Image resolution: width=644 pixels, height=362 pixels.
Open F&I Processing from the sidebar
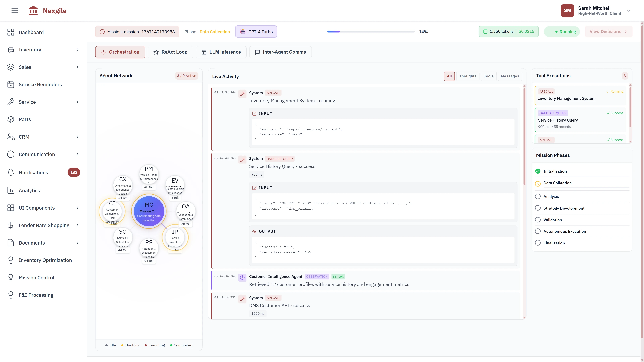tap(36, 295)
